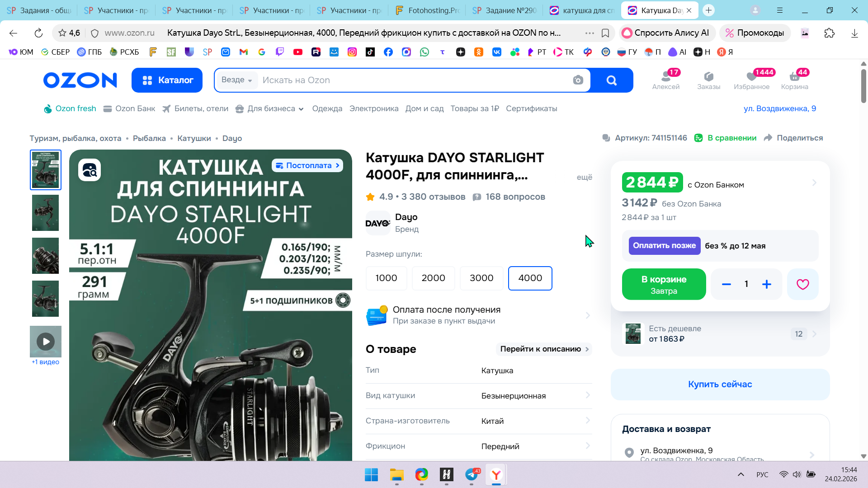Open Избранное favorites in header

tap(751, 80)
